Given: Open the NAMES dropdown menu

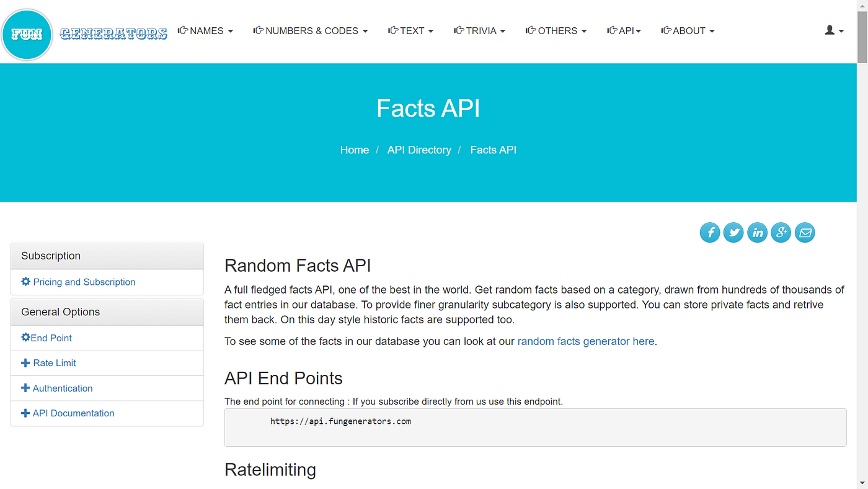Looking at the screenshot, I should [x=205, y=30].
